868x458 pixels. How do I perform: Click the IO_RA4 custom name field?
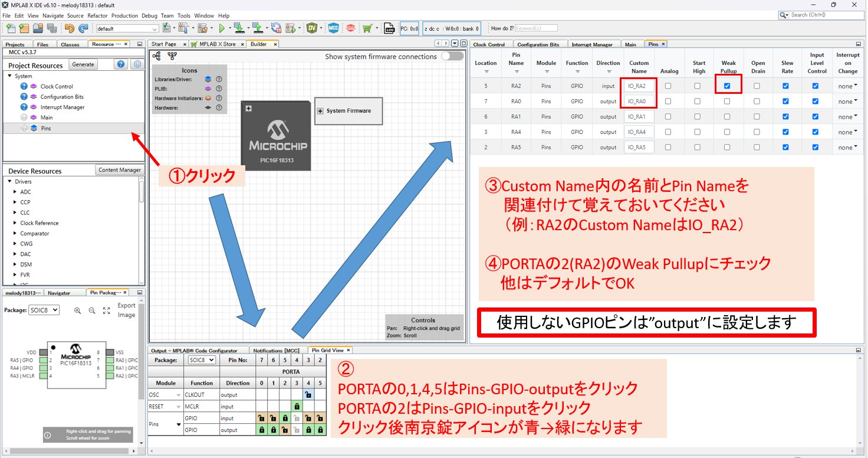639,132
